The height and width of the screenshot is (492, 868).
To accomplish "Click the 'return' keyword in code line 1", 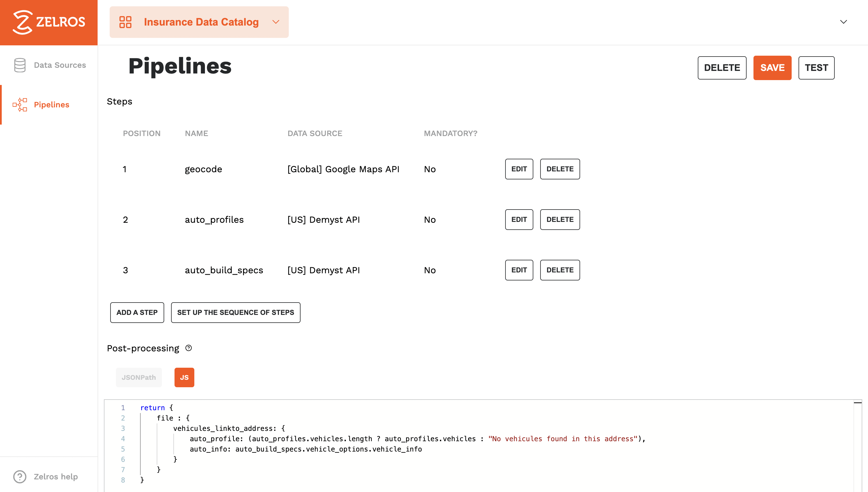I will 152,408.
